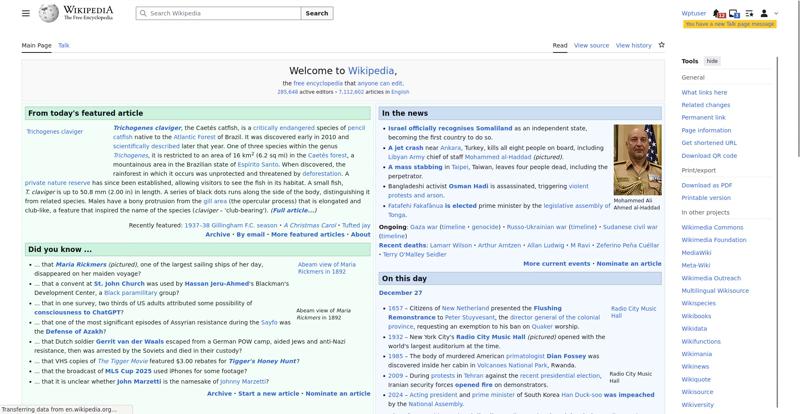Image resolution: width=800 pixels, height=414 pixels.
Task: Open the notices tray icon
Action: coord(735,13)
